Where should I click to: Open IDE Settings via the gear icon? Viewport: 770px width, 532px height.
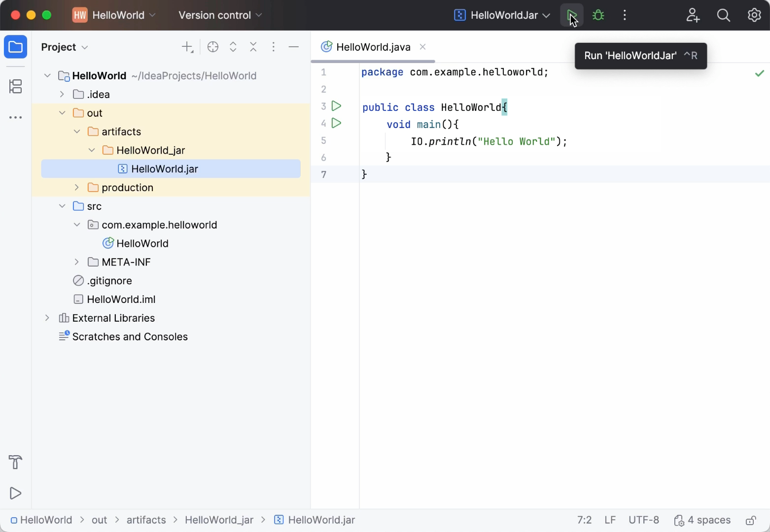tap(754, 15)
